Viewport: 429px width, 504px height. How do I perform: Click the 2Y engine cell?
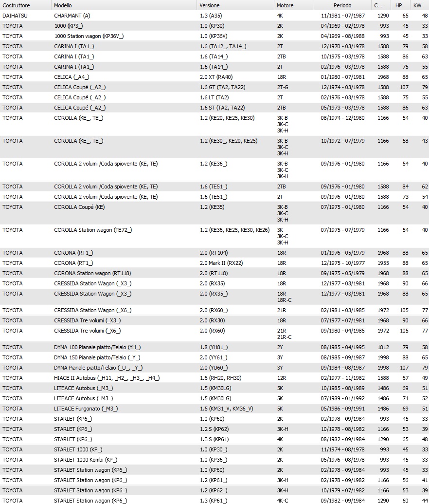280,347
